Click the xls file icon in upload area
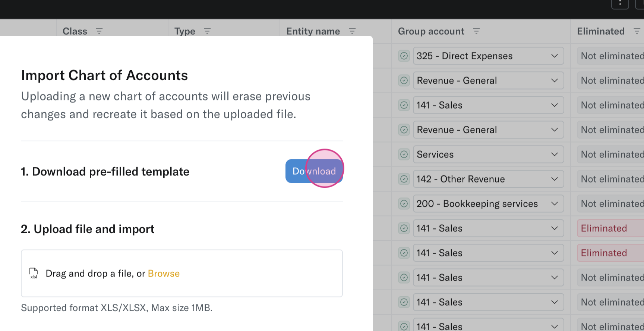The width and height of the screenshot is (644, 331). (34, 273)
